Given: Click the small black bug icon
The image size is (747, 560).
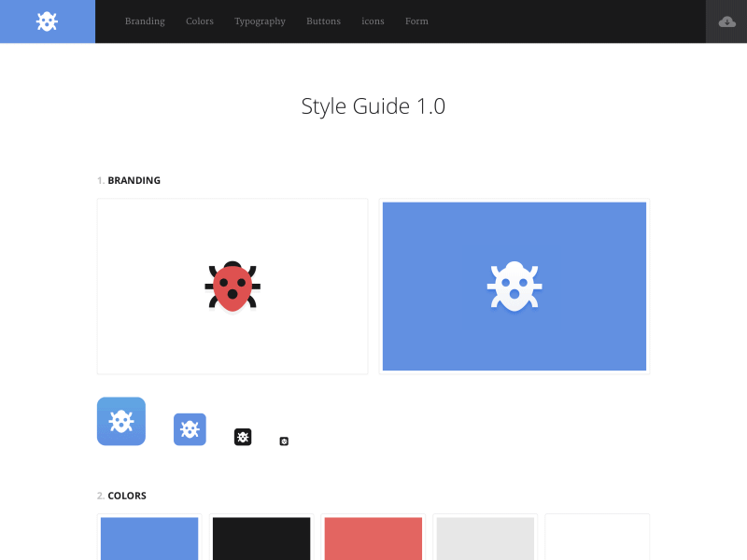Looking at the screenshot, I should (243, 437).
